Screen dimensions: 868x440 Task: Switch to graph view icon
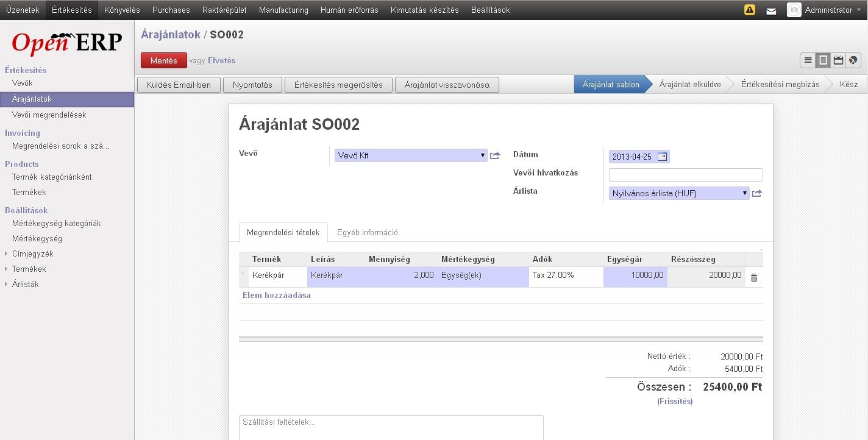pos(853,60)
